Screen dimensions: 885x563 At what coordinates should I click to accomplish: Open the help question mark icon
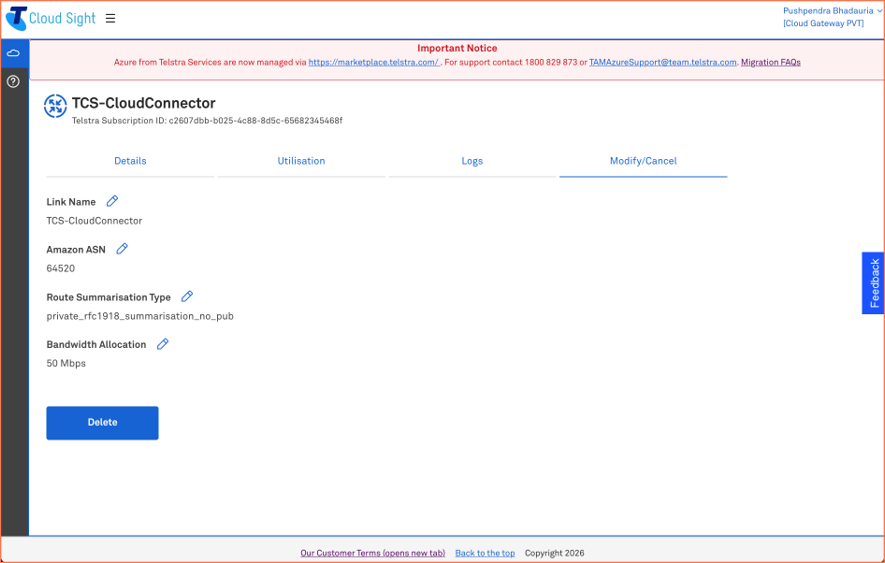14,82
